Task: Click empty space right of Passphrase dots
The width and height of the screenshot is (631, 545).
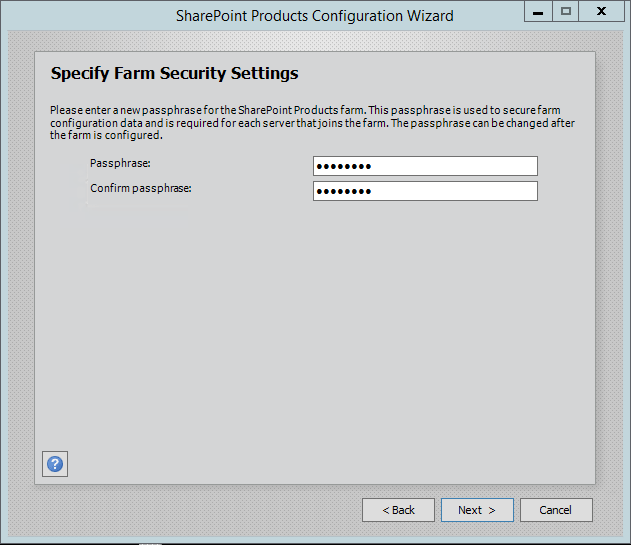Action: tap(460, 166)
